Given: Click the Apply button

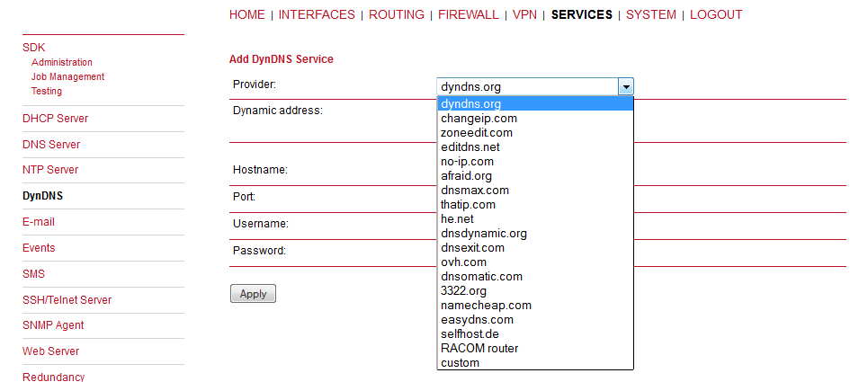Looking at the screenshot, I should pos(253,294).
